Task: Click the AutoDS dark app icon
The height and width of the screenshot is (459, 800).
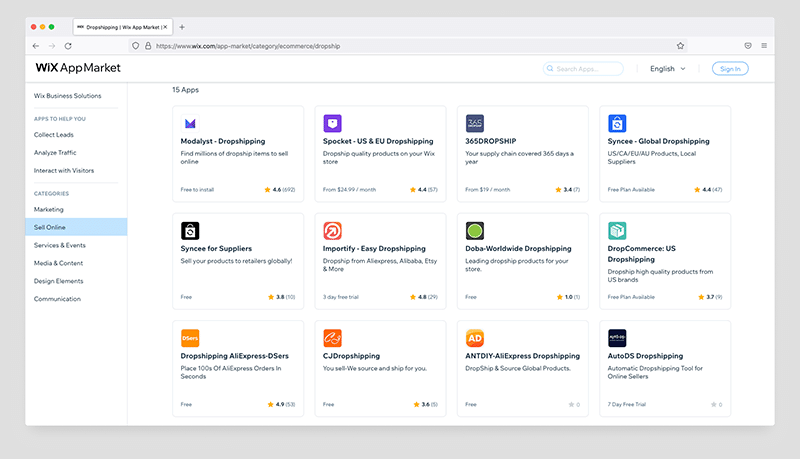Action: coord(617,338)
